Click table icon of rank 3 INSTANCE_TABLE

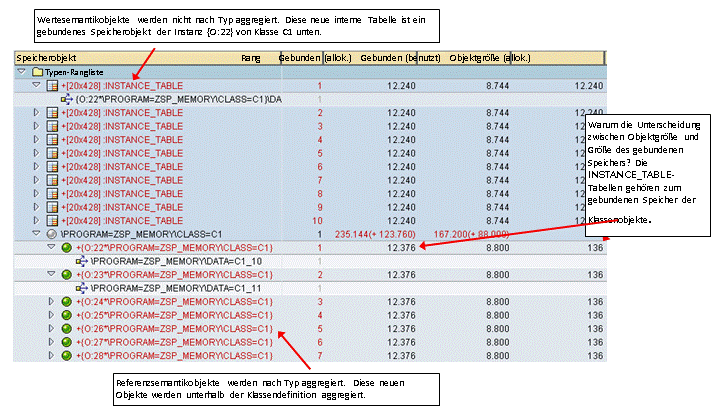point(52,126)
